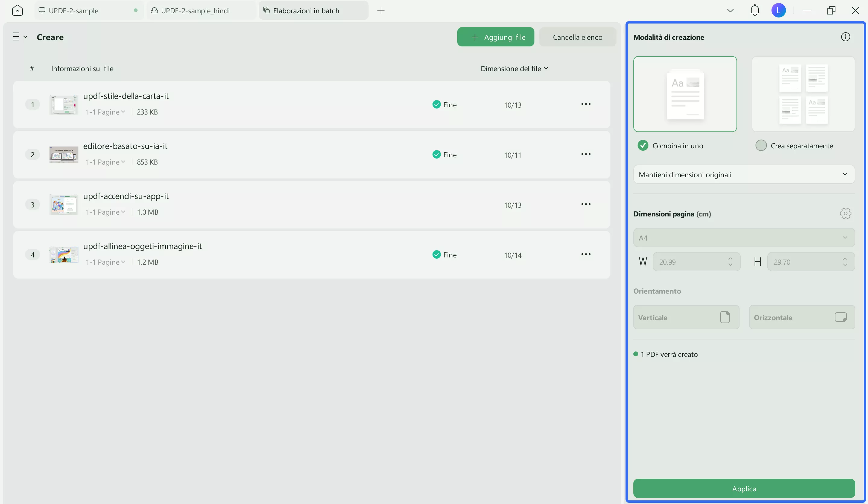This screenshot has height=504, width=868.
Task: Select the Crea separatamente option
Action: coord(761,146)
